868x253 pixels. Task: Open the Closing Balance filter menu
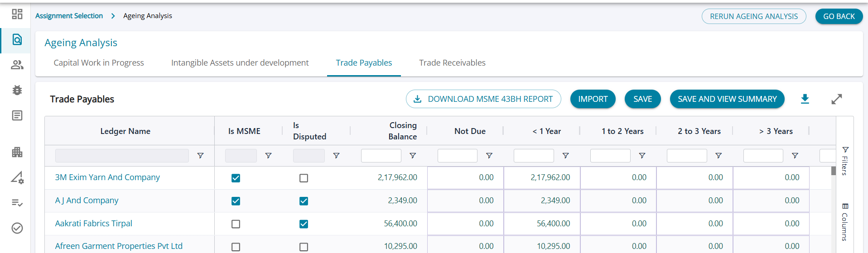413,156
